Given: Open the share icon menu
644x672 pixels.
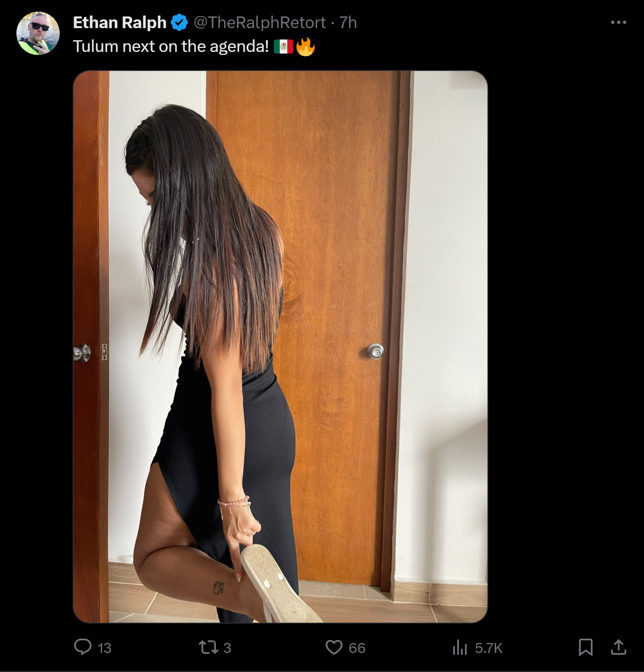Looking at the screenshot, I should [618, 647].
